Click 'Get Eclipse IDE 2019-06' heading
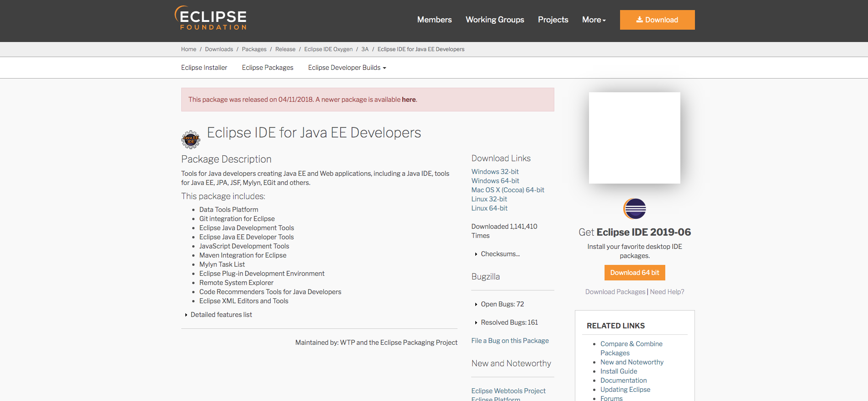This screenshot has height=401, width=868. pos(635,232)
